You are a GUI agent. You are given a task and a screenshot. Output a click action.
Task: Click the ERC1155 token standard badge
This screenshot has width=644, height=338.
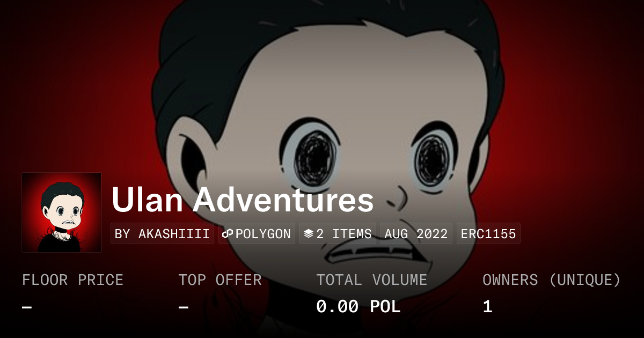tap(488, 234)
